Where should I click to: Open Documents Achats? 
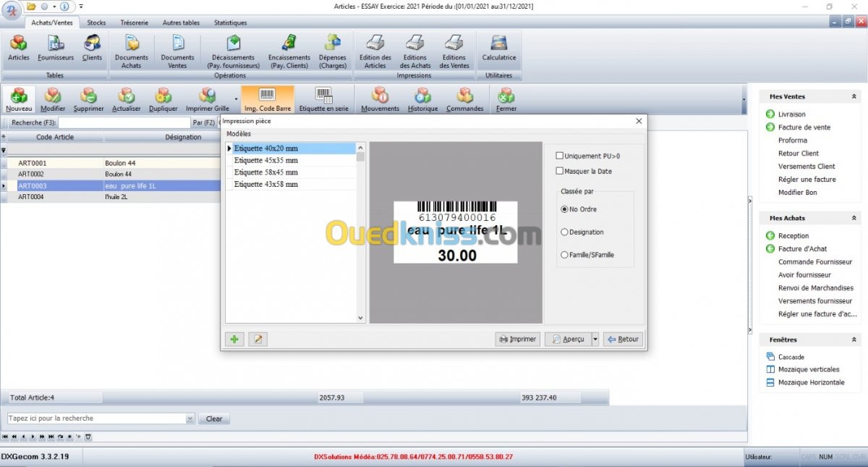[132, 51]
